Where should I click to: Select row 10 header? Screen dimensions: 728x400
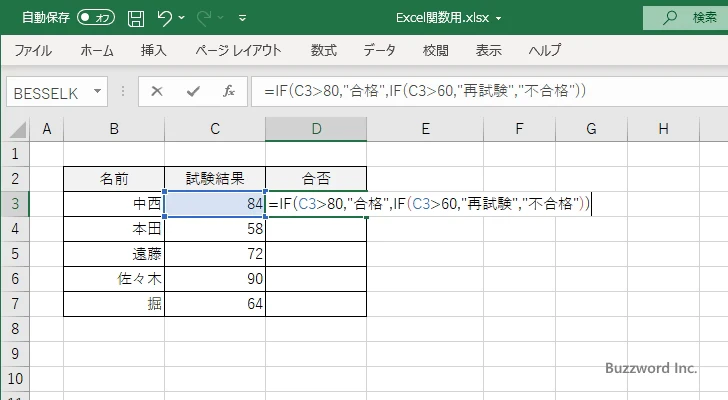(15, 379)
